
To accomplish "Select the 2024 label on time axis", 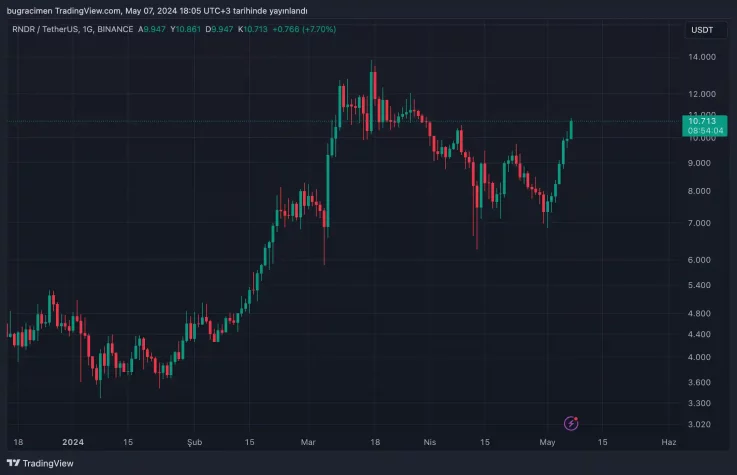I will [72, 441].
